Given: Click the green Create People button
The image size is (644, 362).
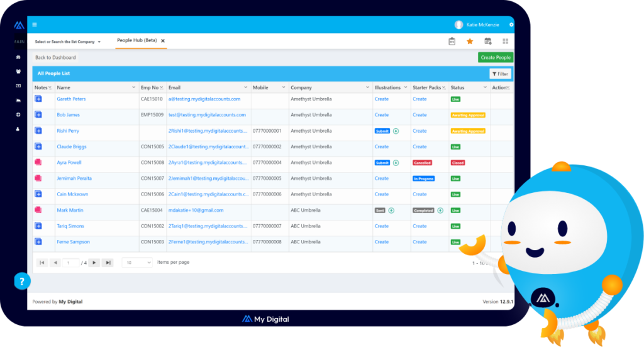Looking at the screenshot, I should point(496,57).
